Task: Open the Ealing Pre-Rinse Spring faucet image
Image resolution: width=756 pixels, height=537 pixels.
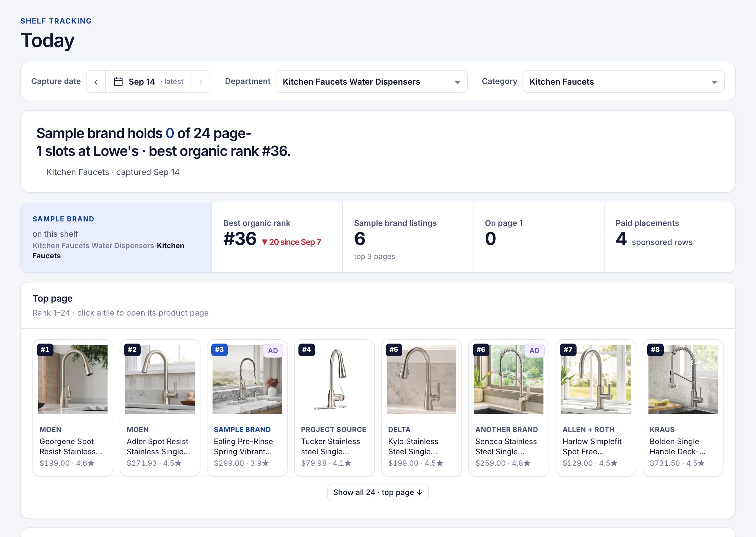Action: pos(247,379)
